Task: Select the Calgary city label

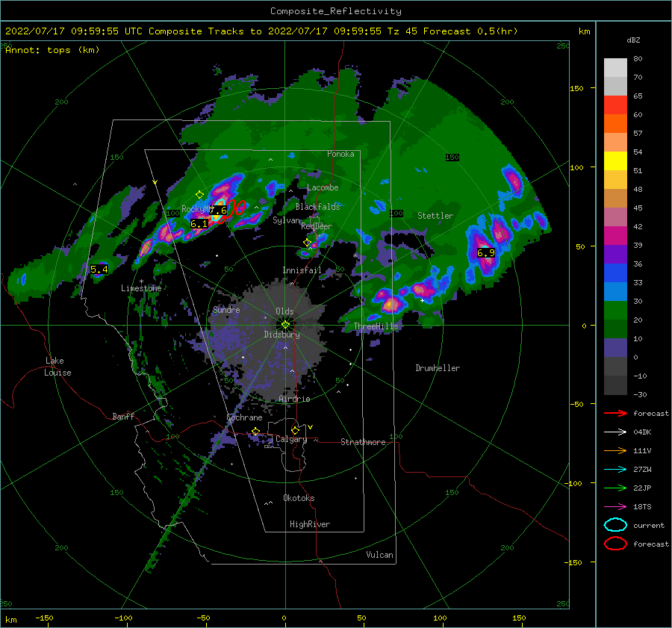Action: click(x=291, y=439)
